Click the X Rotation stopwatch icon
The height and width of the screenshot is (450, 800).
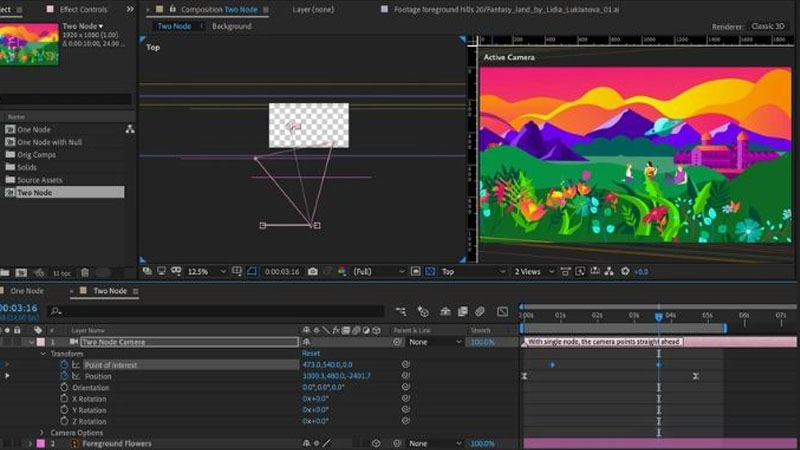[64, 399]
